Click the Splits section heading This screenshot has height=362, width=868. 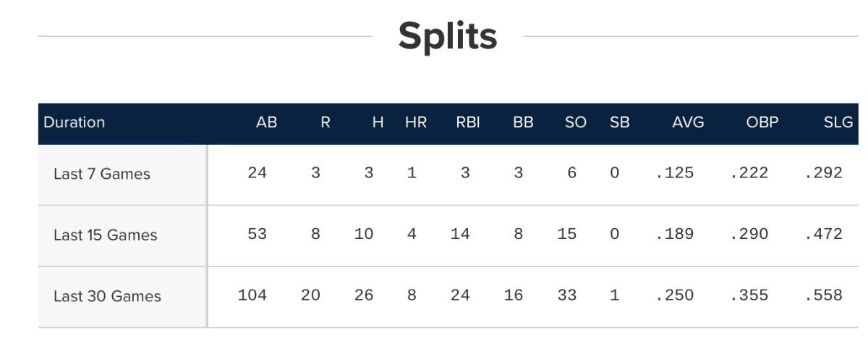[448, 36]
